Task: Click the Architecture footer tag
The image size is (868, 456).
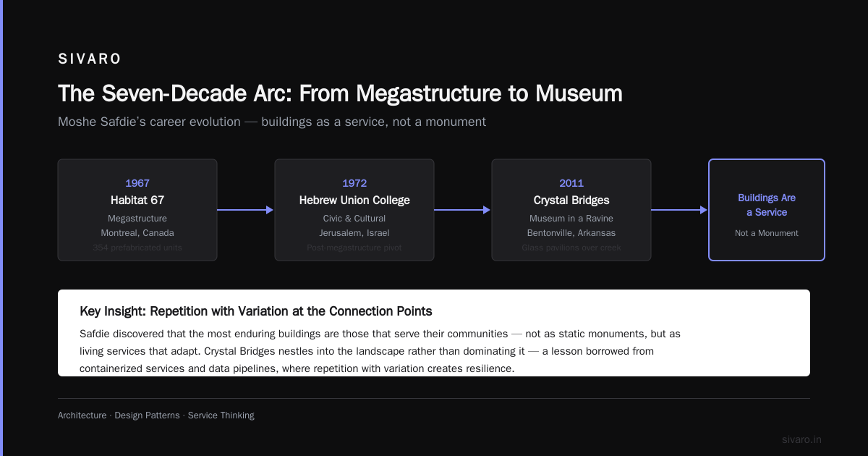Action: click(x=82, y=415)
